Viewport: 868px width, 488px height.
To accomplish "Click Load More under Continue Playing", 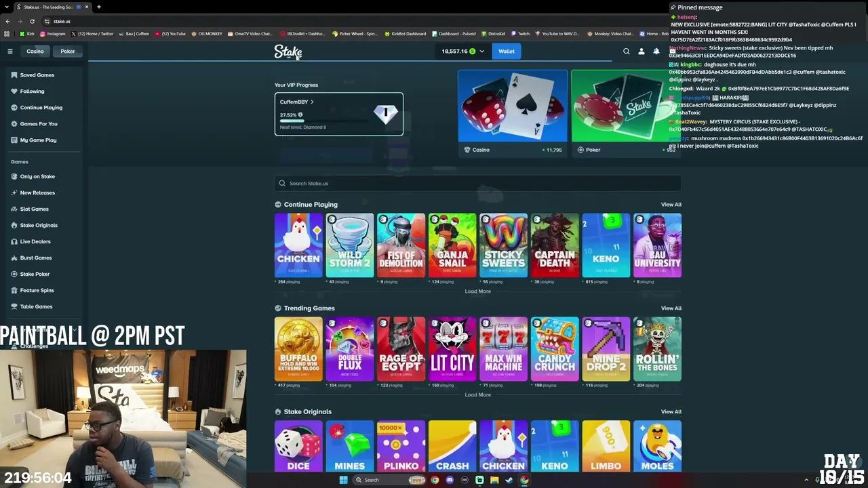I will 478,291.
